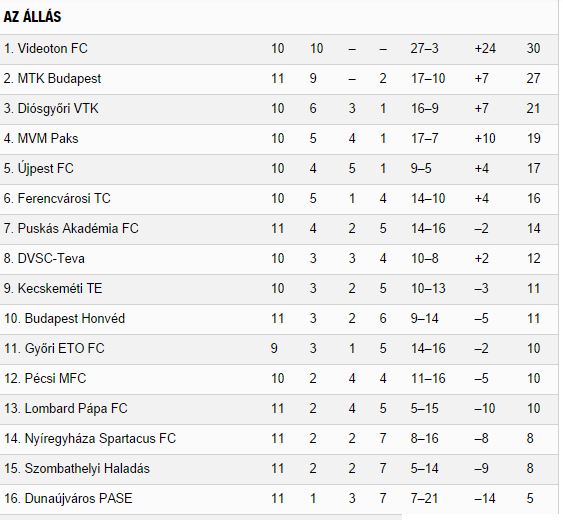
Task: Choose the Kecskeméti TE row
Action: point(279,289)
